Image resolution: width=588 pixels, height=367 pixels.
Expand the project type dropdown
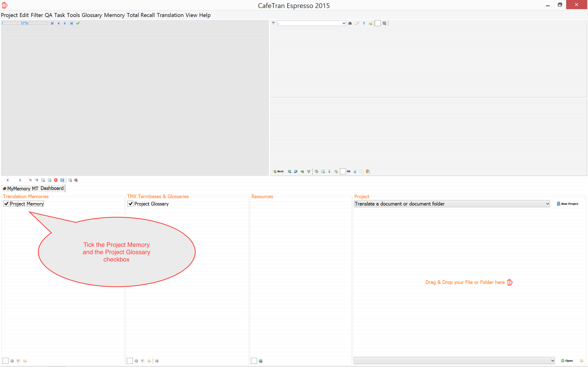[x=547, y=204]
